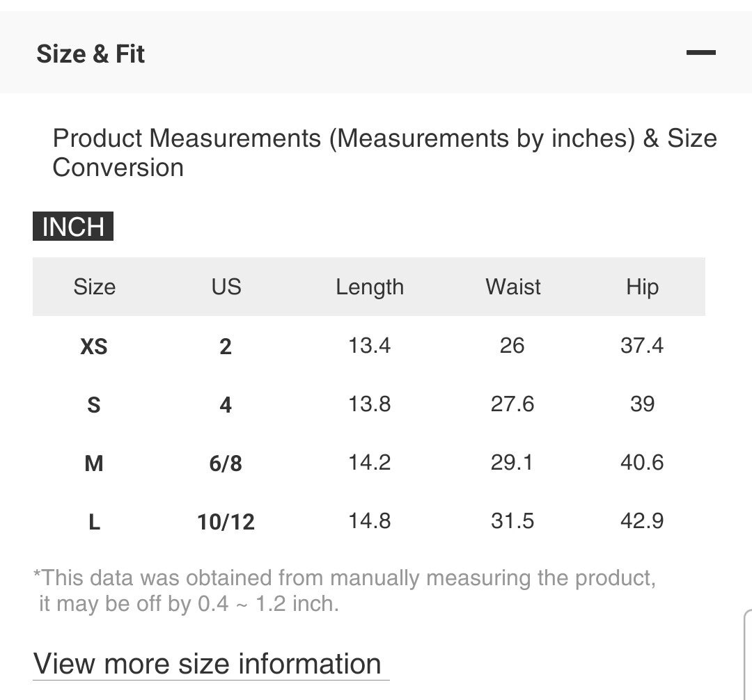
Task: Select the S size row label
Action: tap(94, 404)
